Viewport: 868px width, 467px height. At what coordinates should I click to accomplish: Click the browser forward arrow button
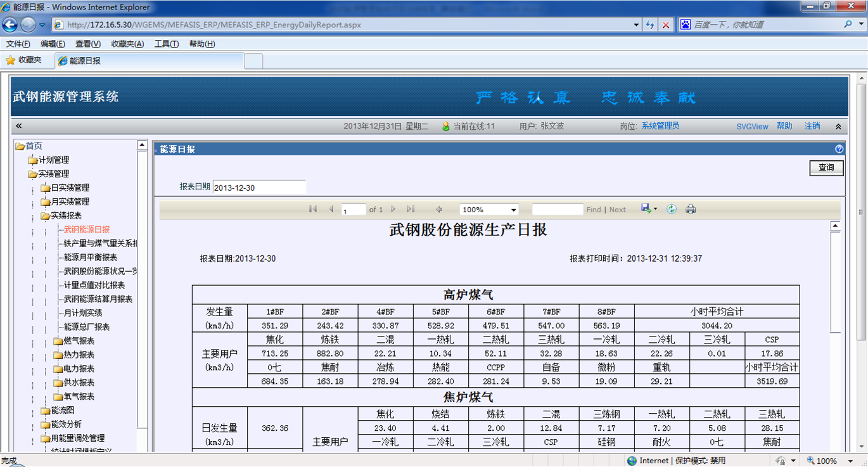coord(29,25)
